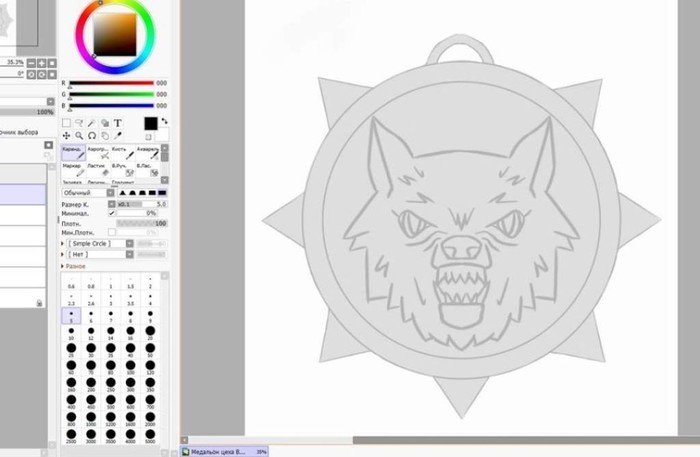The height and width of the screenshot is (457, 700).
Task: Click the black foreground color swatch
Action: [x=151, y=124]
